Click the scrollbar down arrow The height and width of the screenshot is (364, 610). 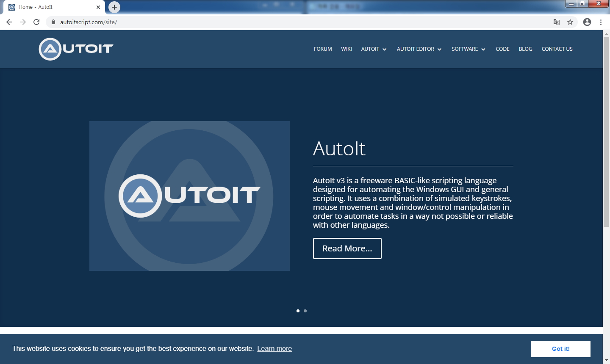click(606, 361)
